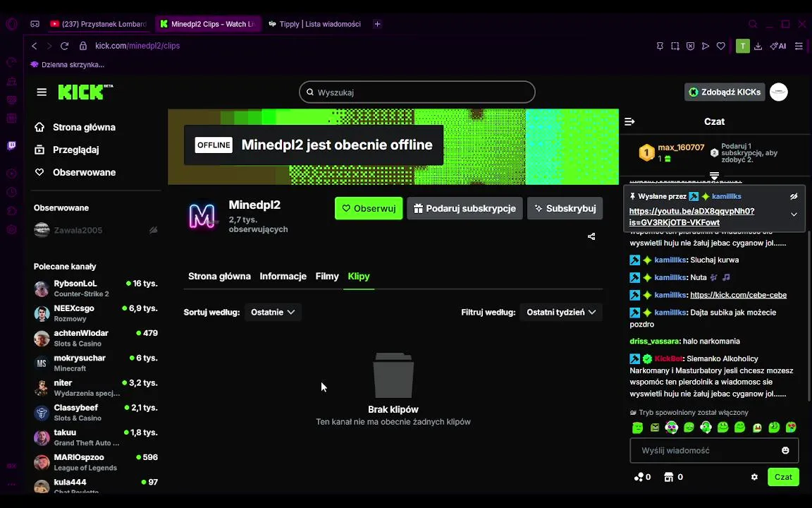Open the snapshot icon in toolbar
812x508 pixels.
tap(675, 46)
